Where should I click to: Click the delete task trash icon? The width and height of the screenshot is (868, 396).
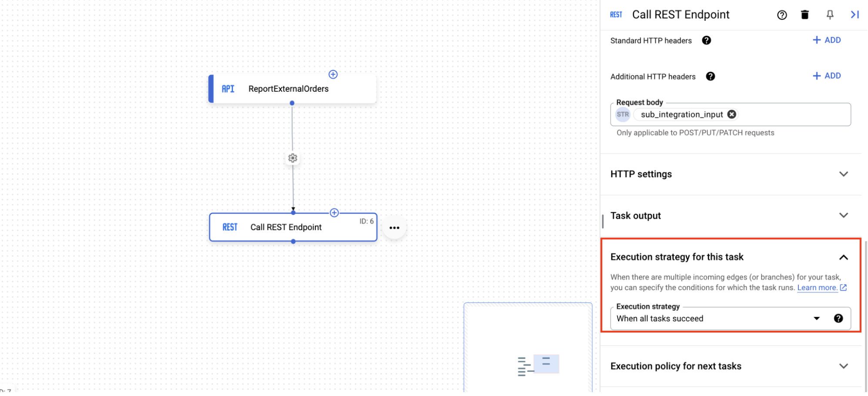(x=805, y=14)
